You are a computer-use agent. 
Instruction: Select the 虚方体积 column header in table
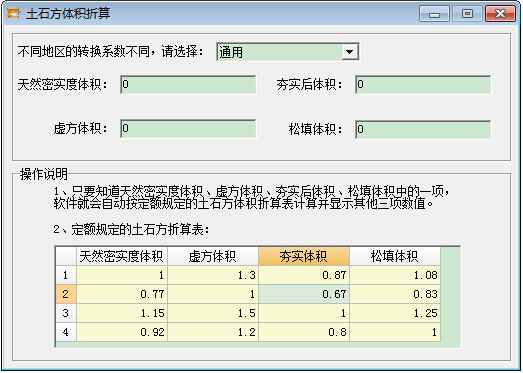pos(213,256)
